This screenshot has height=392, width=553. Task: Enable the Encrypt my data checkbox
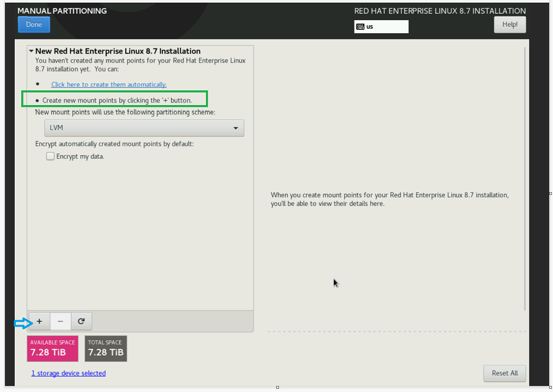pos(50,156)
